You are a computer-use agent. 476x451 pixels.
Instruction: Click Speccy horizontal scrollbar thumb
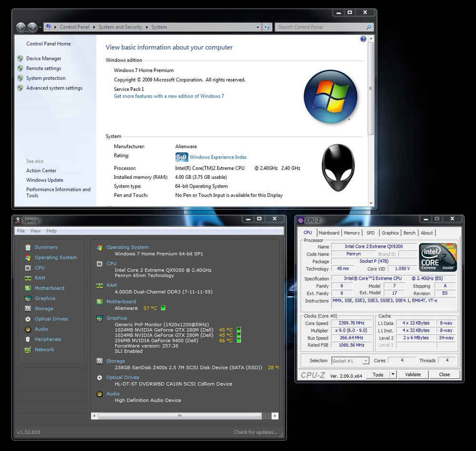[180, 416]
